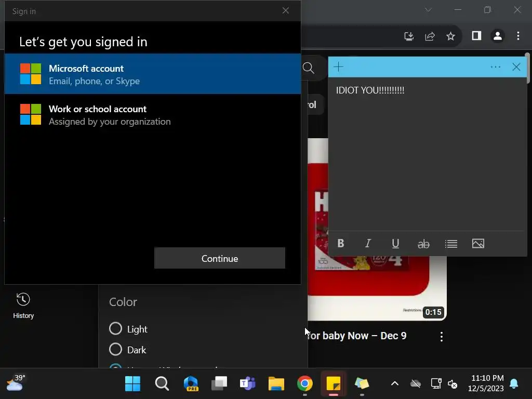Open the clock showing 11:10 PM
Screen dimensions: 532x399
(x=486, y=383)
